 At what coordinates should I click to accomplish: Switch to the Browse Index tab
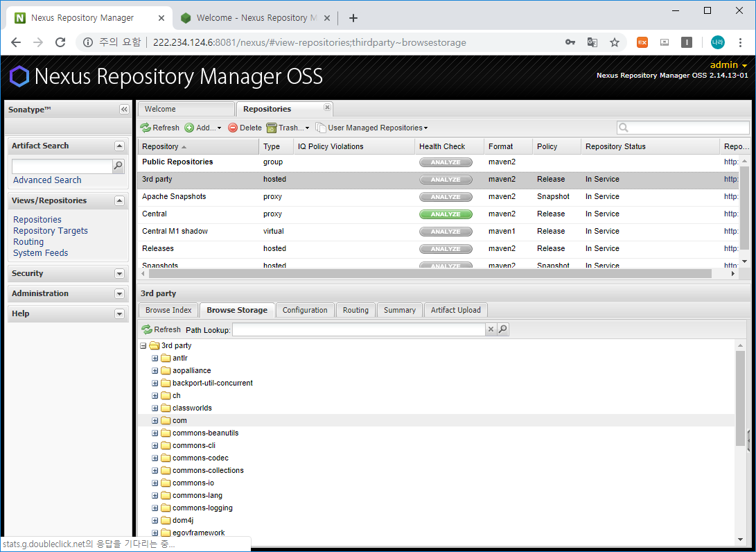(168, 310)
